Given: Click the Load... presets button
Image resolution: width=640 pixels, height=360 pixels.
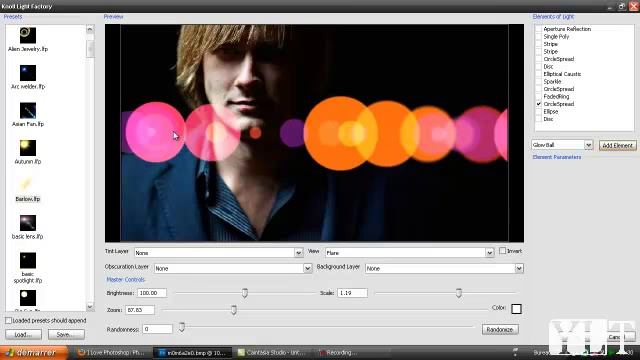Looking at the screenshot, I should [x=23, y=334].
